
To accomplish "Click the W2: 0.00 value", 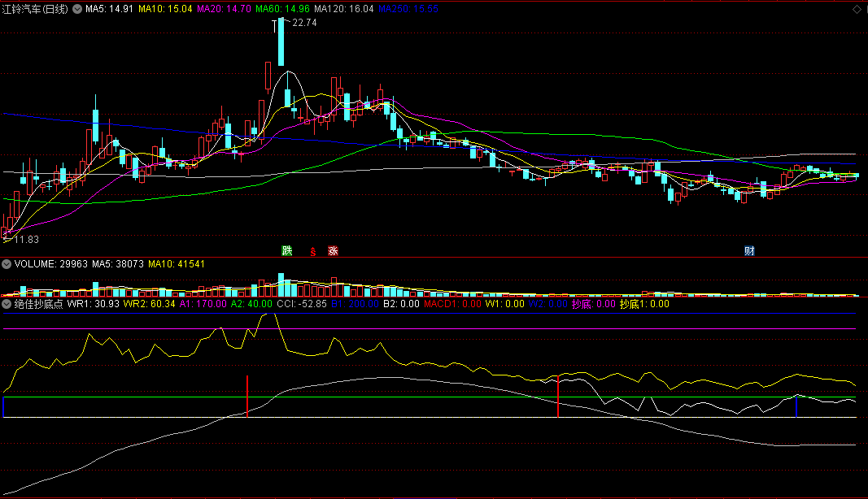I will coord(548,304).
